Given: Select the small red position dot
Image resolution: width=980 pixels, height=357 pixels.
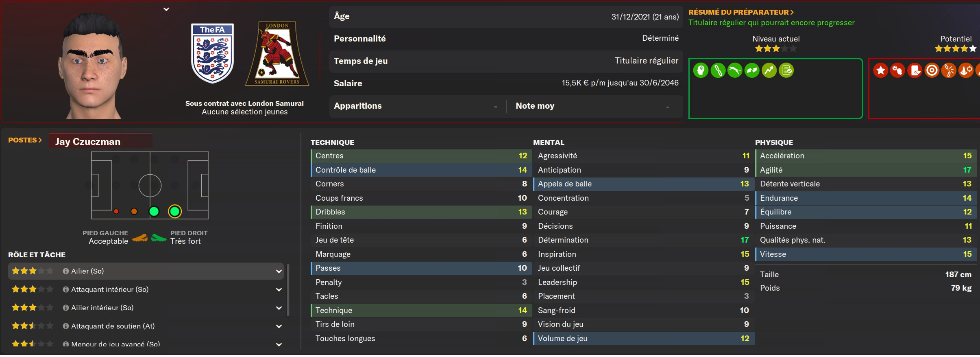Looking at the screenshot, I should click(x=116, y=211).
